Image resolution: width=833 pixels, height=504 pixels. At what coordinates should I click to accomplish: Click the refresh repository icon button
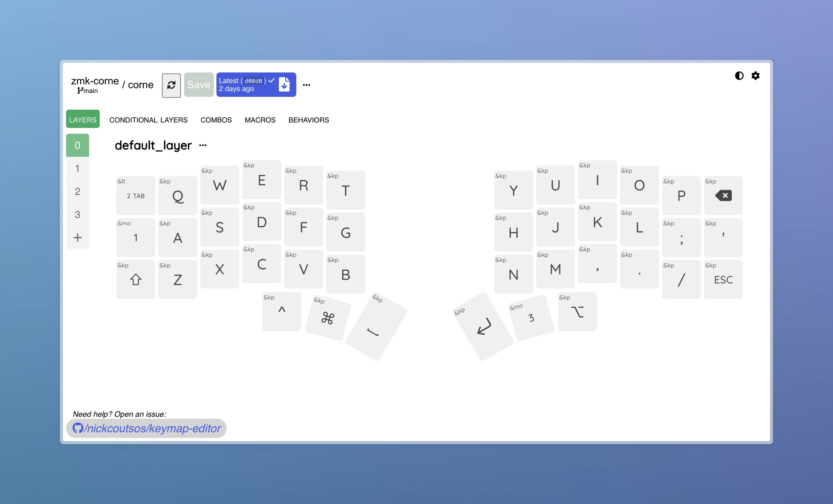tap(171, 85)
